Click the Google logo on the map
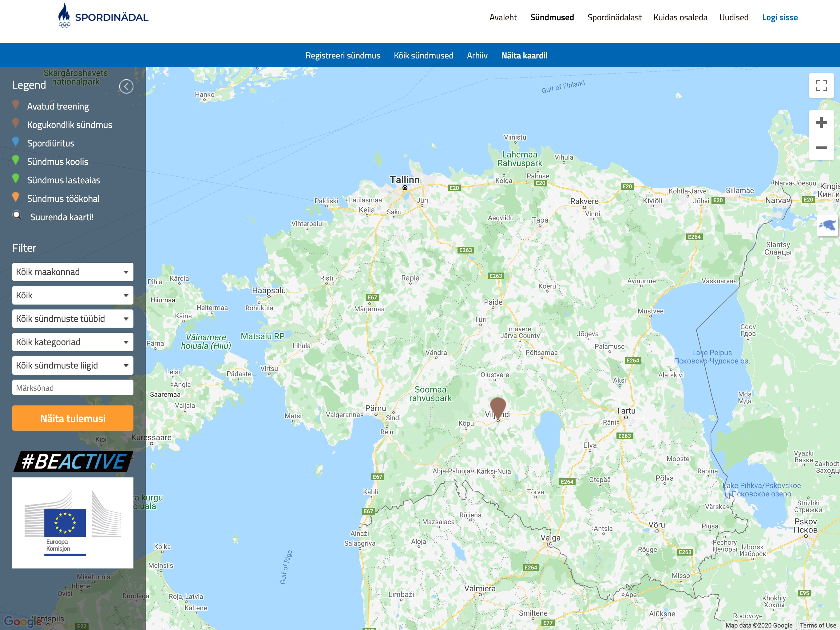The height and width of the screenshot is (630, 840). click(x=23, y=621)
